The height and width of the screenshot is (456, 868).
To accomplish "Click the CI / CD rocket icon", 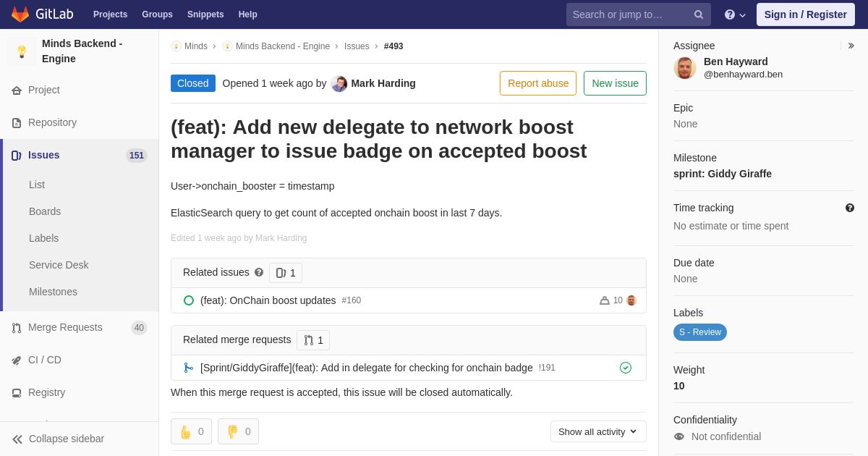I will tap(17, 360).
